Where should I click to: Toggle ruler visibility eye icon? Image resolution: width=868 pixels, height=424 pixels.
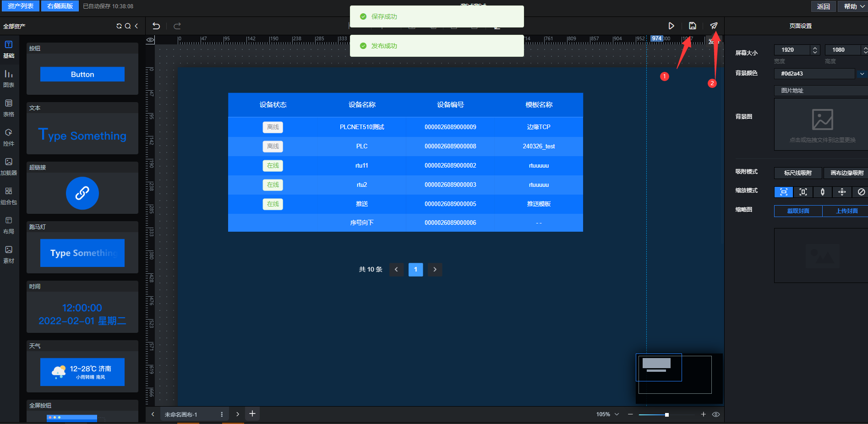(150, 40)
